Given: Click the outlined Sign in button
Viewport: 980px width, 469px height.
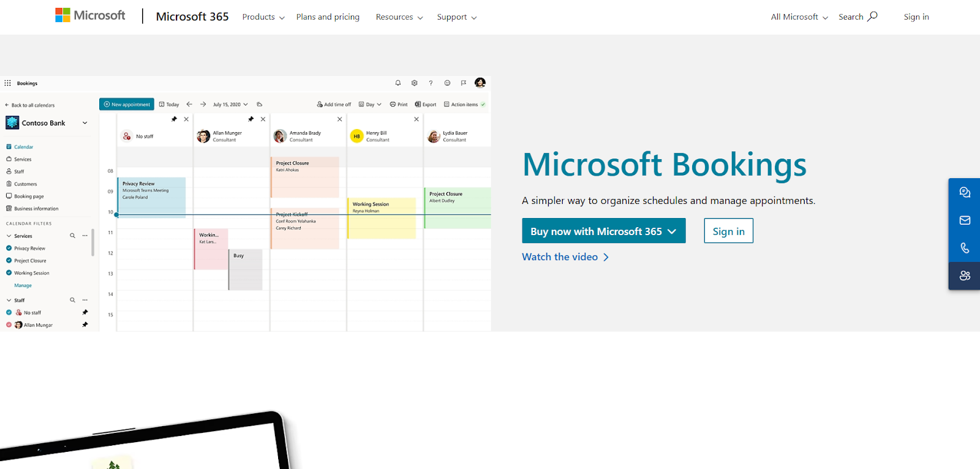Looking at the screenshot, I should [729, 231].
